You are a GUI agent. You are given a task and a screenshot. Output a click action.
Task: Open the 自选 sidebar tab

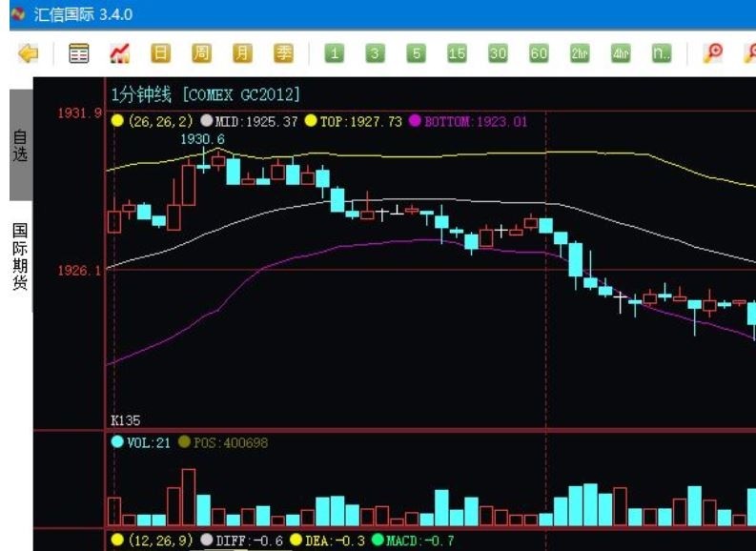pos(21,145)
